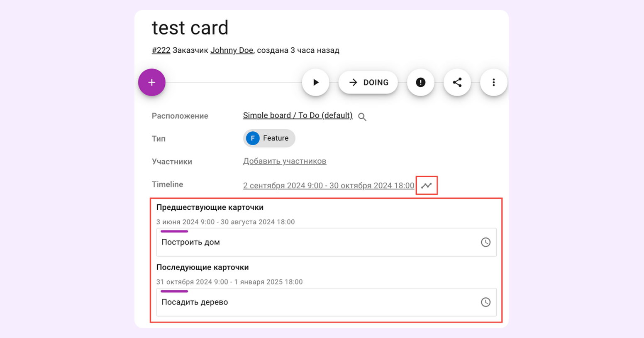Open Johnny Doe customer profile link
644x338 pixels.
(232, 50)
